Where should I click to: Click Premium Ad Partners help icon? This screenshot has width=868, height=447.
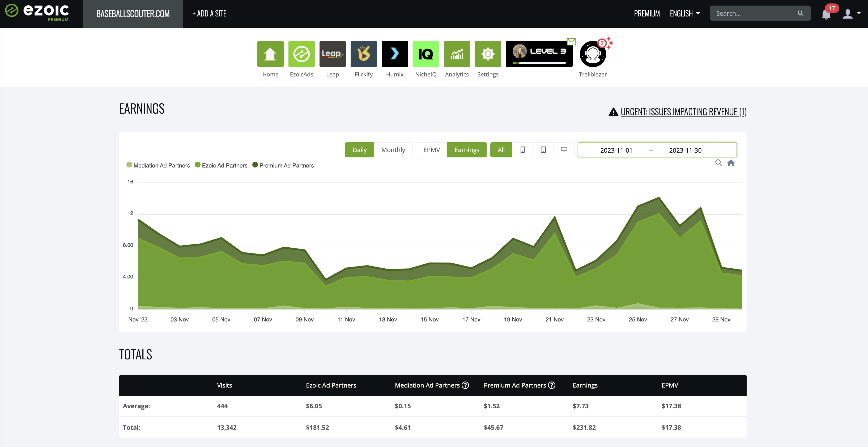551,385
